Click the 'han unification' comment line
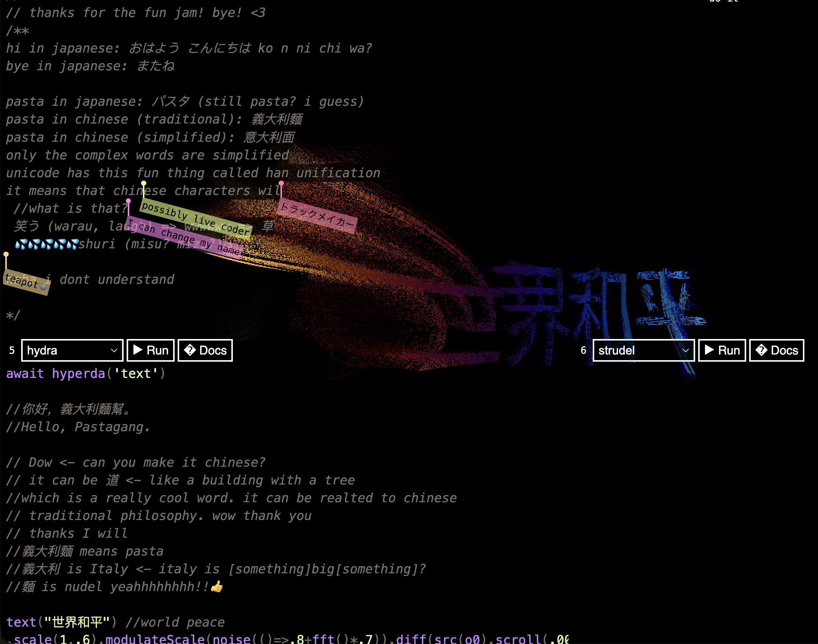 (x=193, y=173)
